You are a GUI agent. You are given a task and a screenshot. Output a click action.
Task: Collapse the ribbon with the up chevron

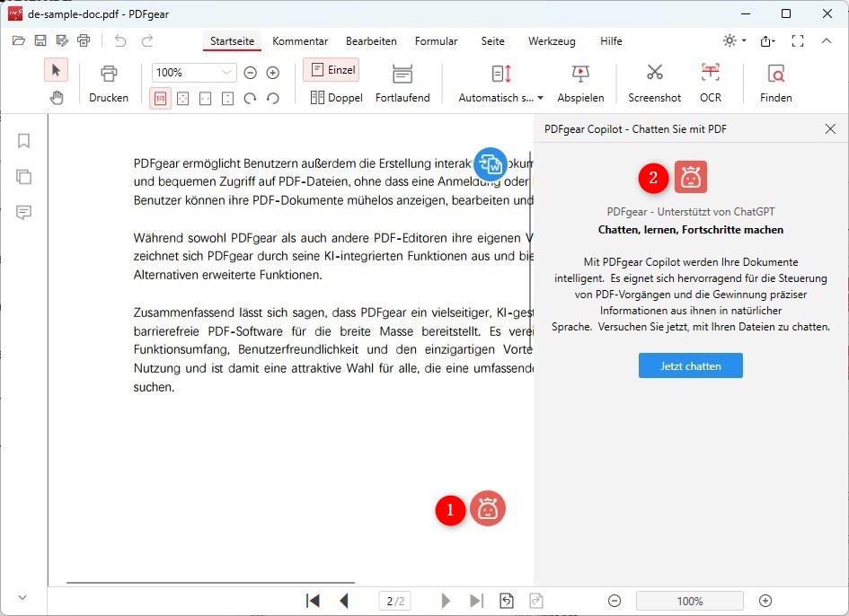click(827, 40)
